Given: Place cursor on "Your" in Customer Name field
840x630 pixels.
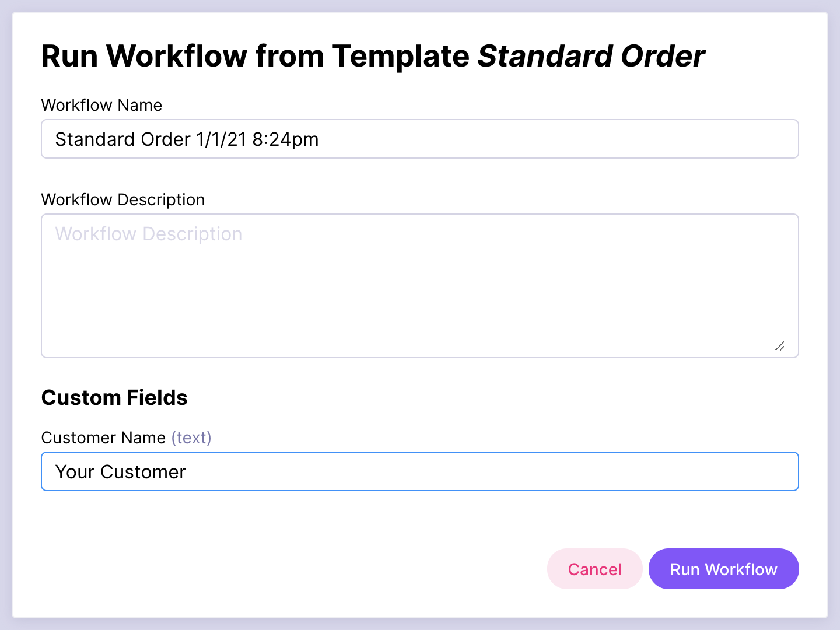Looking at the screenshot, I should coord(75,471).
